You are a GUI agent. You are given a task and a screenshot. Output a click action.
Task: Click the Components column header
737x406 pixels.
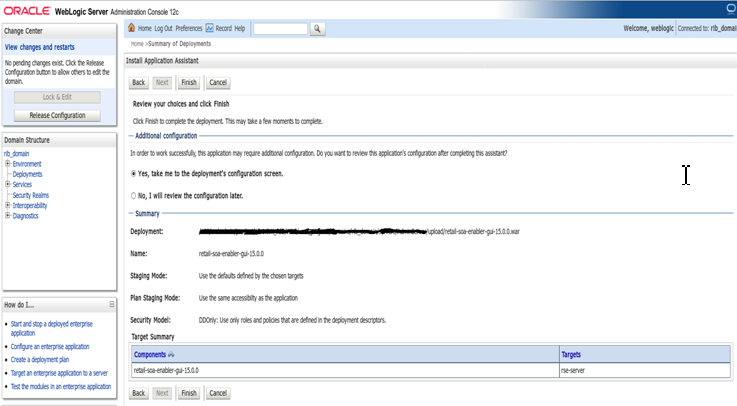150,355
